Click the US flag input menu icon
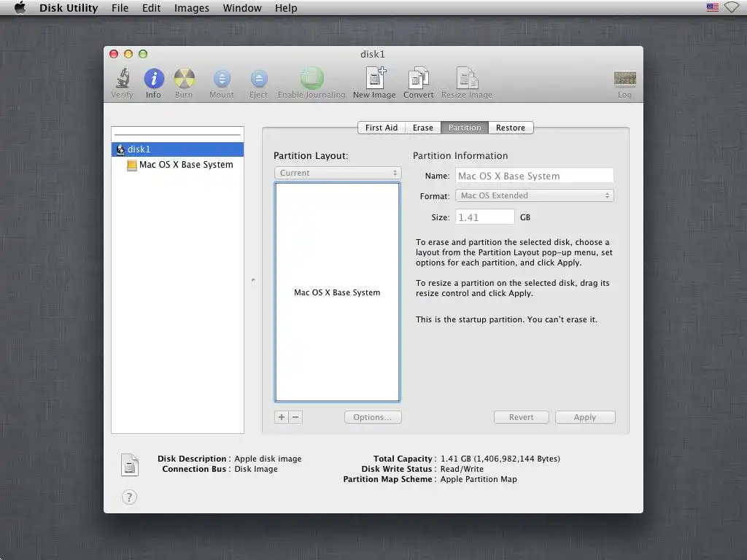Image resolution: width=747 pixels, height=560 pixels. click(712, 7)
